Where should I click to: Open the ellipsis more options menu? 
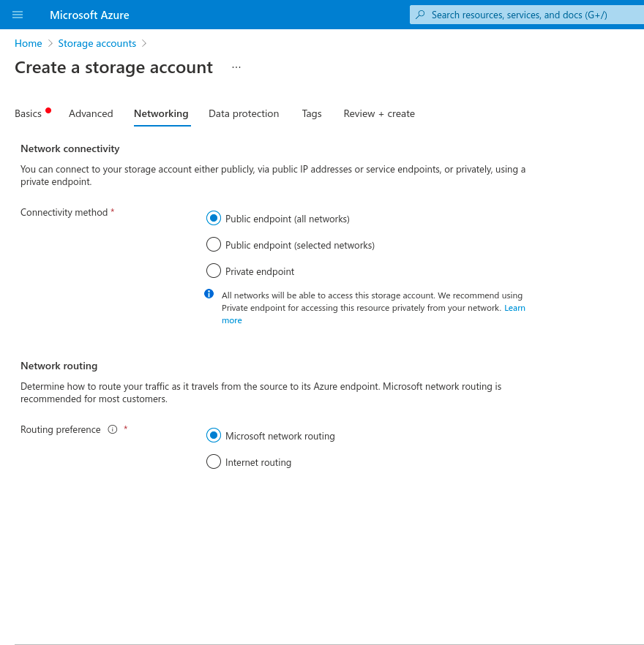pos(236,67)
